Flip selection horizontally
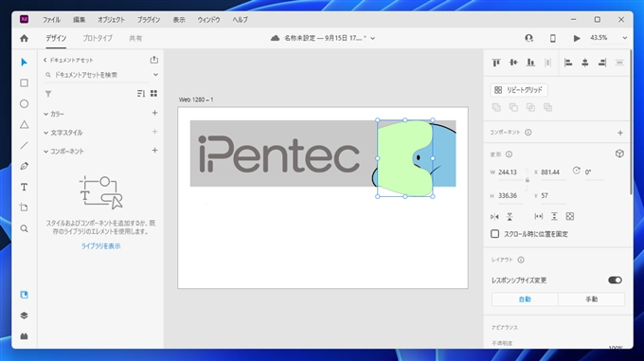Screen dimensions: 644x361 coord(494,216)
